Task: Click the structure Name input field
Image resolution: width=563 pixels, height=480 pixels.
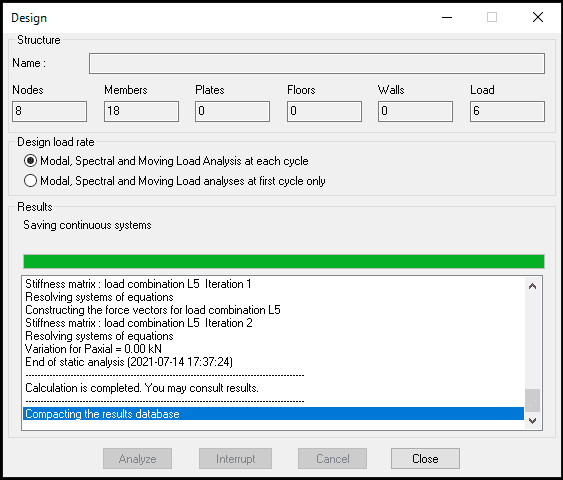Action: tap(317, 64)
